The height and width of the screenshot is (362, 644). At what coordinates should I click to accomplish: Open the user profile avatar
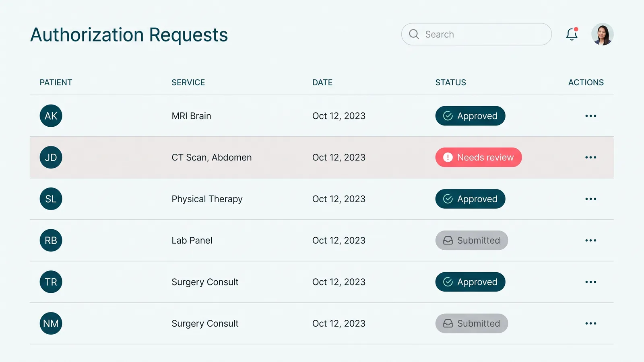pos(602,34)
